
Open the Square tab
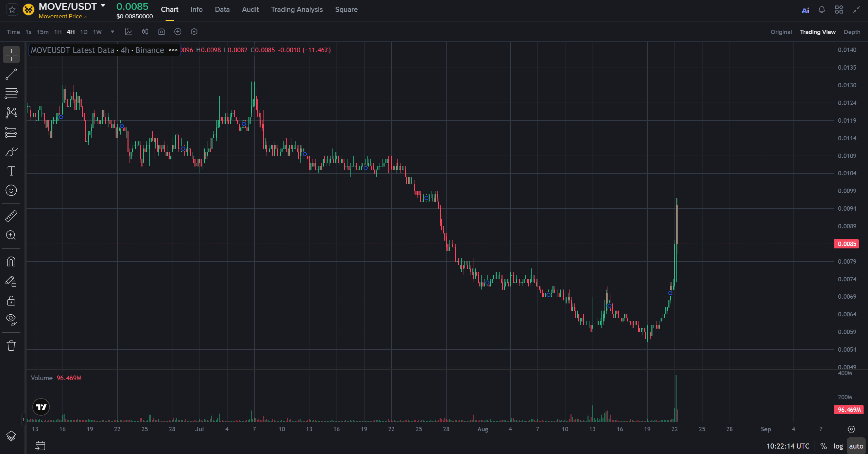pos(346,10)
